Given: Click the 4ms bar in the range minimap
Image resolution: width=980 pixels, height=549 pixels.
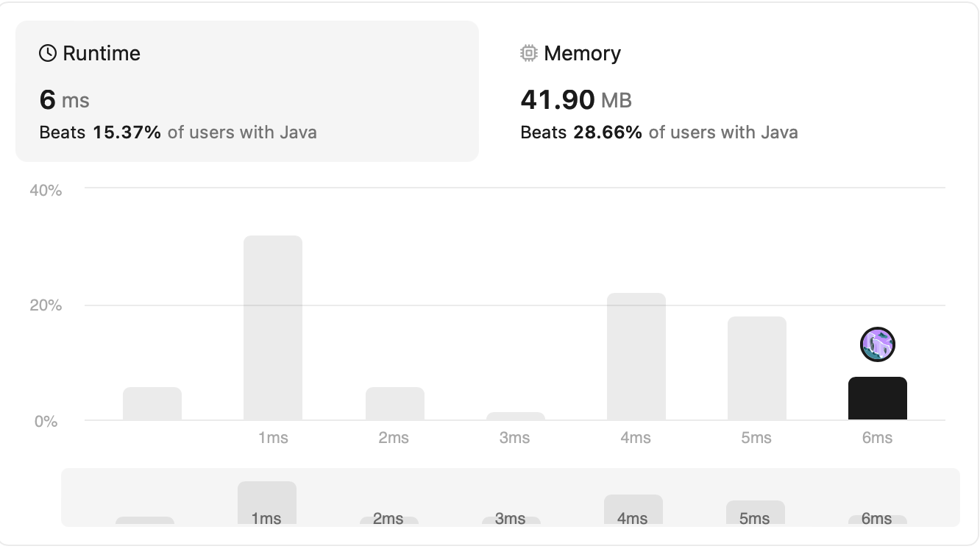Looking at the screenshot, I should (x=633, y=509).
